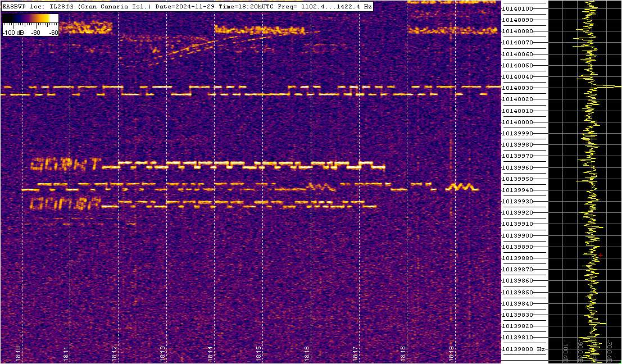The width and height of the screenshot is (622, 364).
Task: Click the 10140020 frequency scale label
Action: (517, 99)
